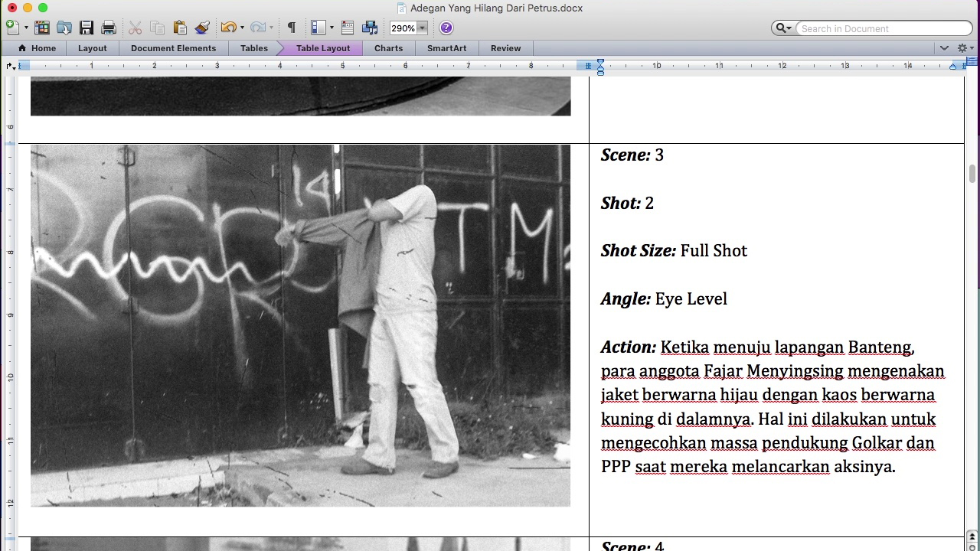Toggle the Toolbox icon

click(x=348, y=28)
